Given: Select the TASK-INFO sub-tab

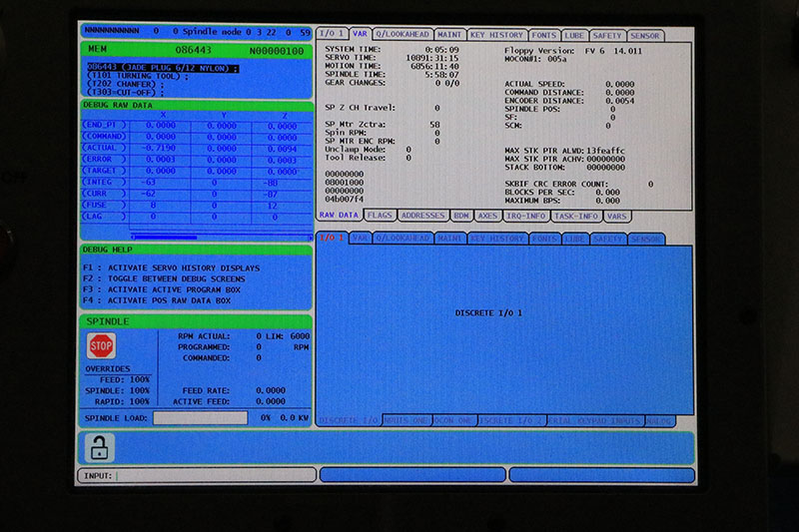Looking at the screenshot, I should pyautogui.click(x=576, y=215).
